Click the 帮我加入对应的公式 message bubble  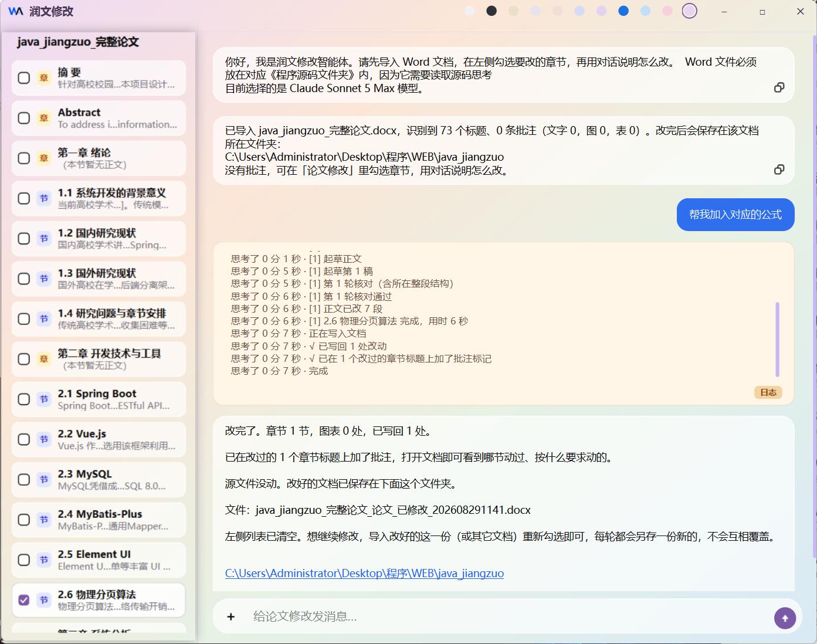[735, 215]
